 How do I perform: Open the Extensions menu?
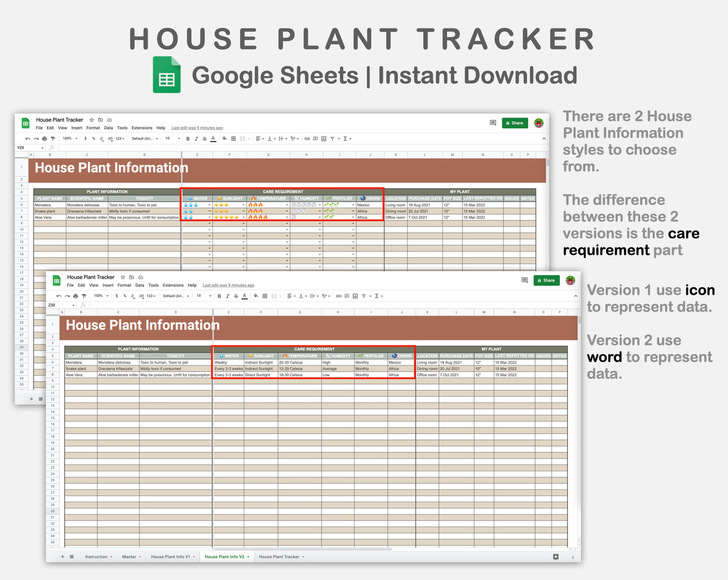(173, 285)
